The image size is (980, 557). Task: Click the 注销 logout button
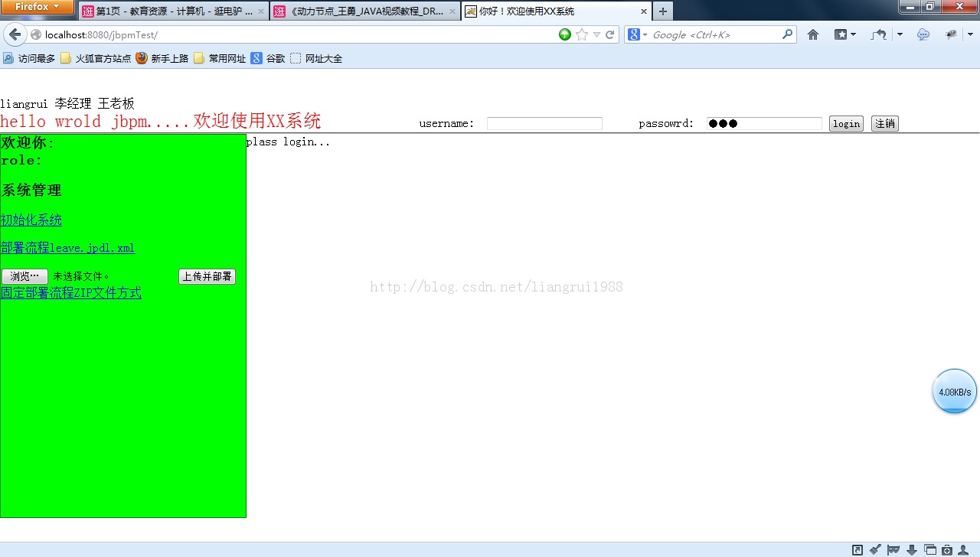click(x=885, y=124)
